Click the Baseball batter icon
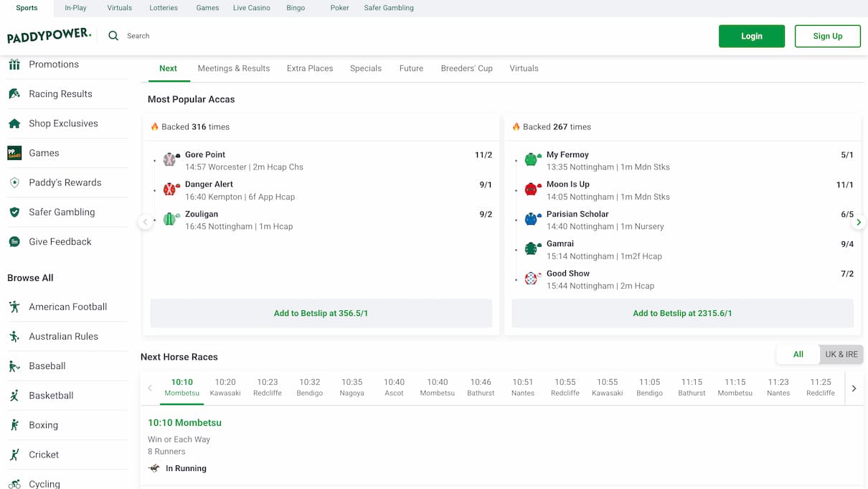Image resolution: width=868 pixels, height=489 pixels. pos(14,366)
